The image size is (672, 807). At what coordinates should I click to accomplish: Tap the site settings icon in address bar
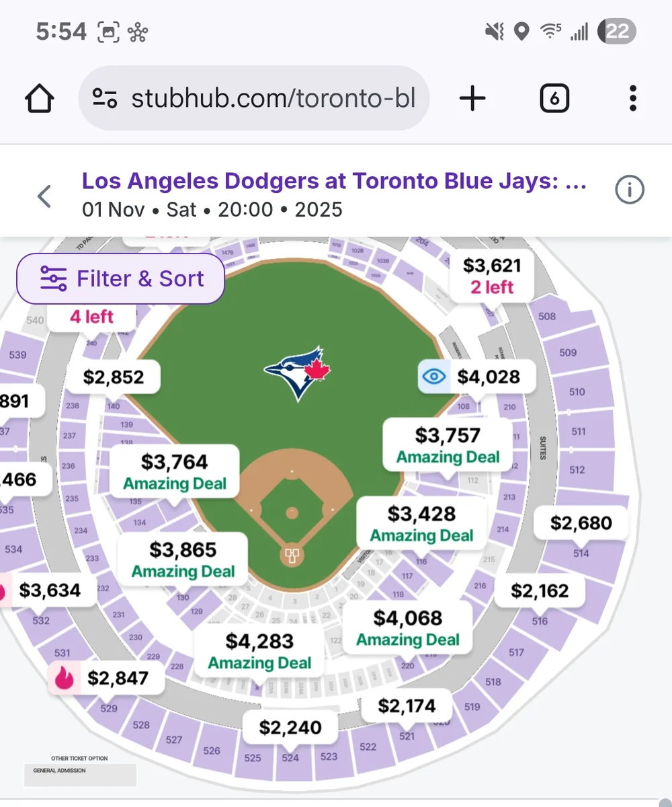click(x=105, y=99)
